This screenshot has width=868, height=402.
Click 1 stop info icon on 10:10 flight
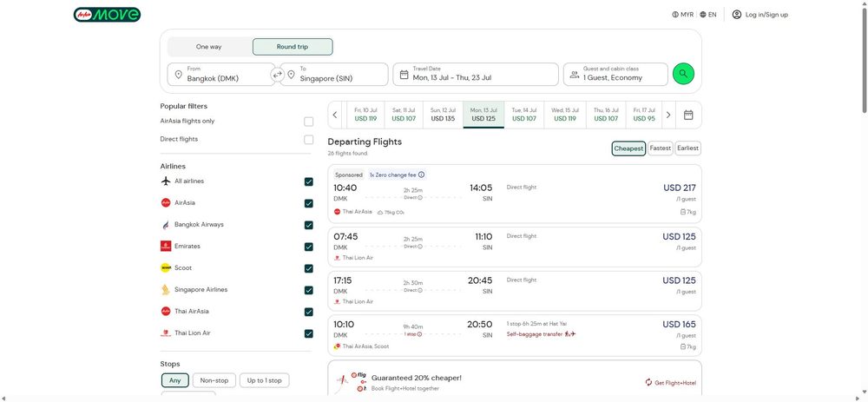pos(419,334)
